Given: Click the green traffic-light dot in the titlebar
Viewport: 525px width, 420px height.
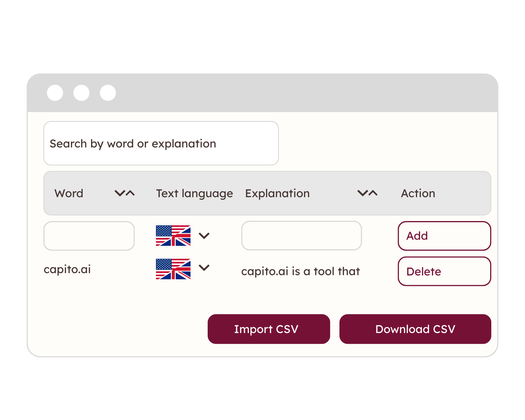Looking at the screenshot, I should point(107,92).
